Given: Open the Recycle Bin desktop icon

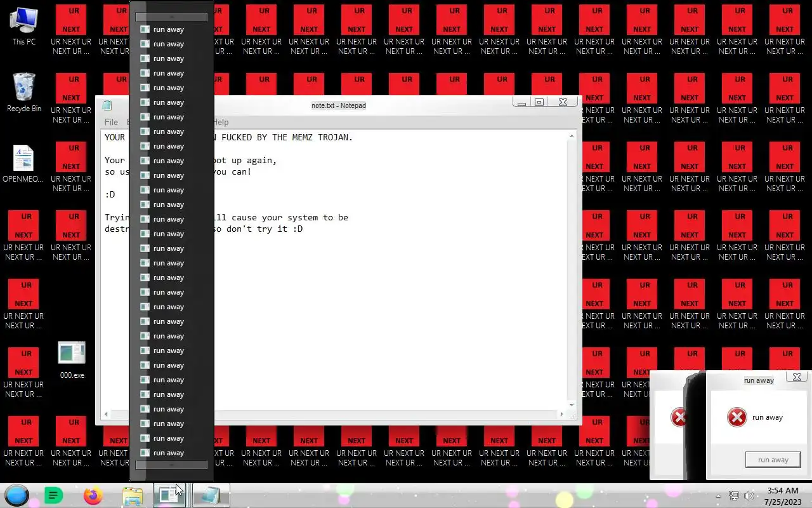Looking at the screenshot, I should click(x=23, y=93).
